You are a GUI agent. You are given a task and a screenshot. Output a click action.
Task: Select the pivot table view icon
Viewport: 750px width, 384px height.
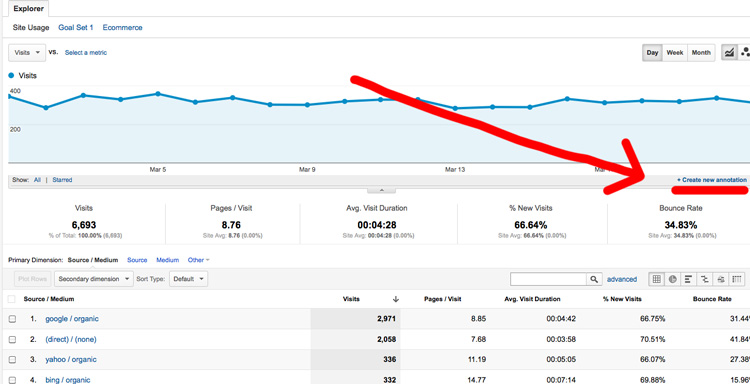(x=737, y=279)
